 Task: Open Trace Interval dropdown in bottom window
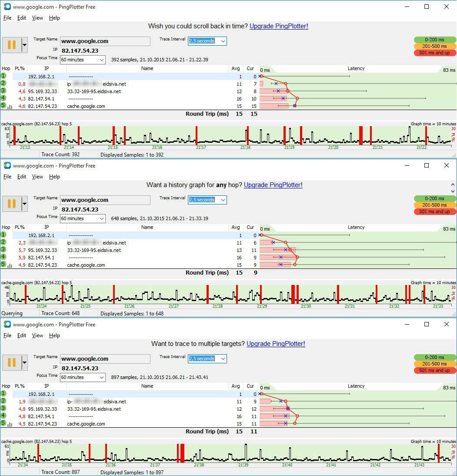(223, 359)
